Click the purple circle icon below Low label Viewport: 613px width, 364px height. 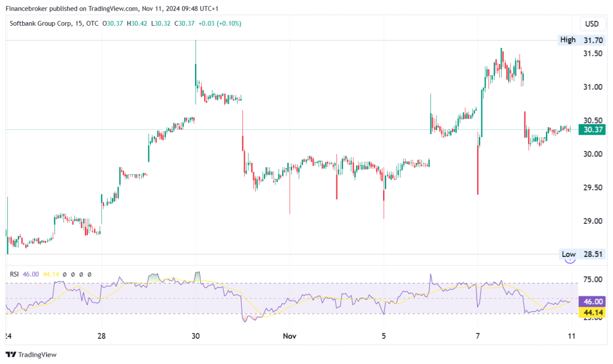570,261
